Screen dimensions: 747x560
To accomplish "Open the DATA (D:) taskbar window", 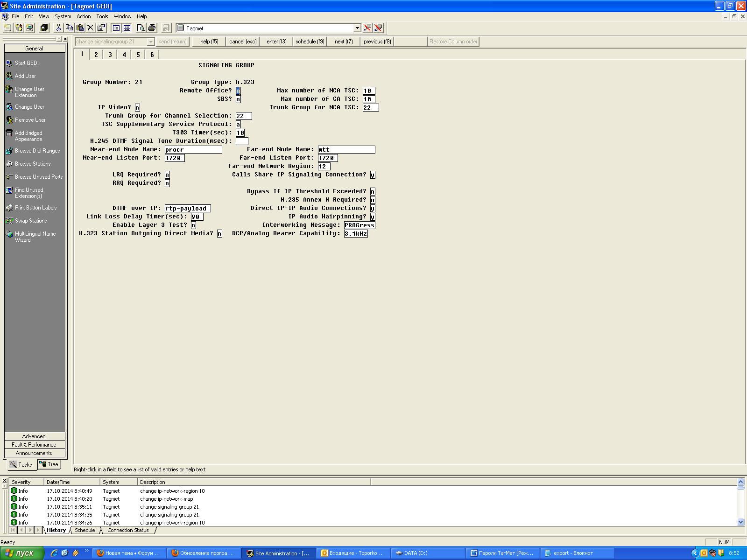I will click(x=427, y=553).
